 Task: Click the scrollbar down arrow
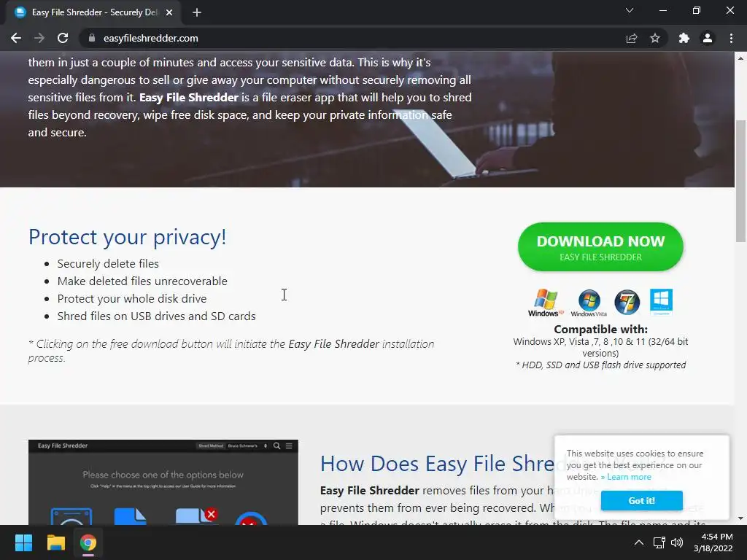pos(741,518)
